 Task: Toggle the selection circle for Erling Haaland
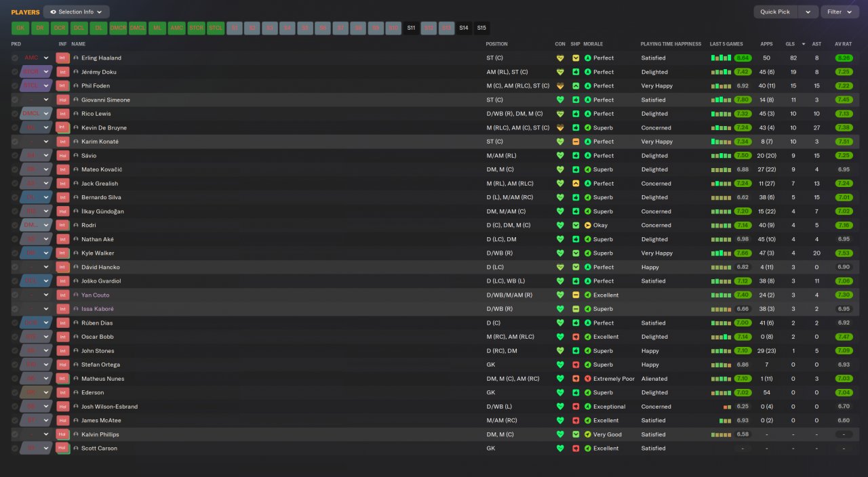point(15,58)
